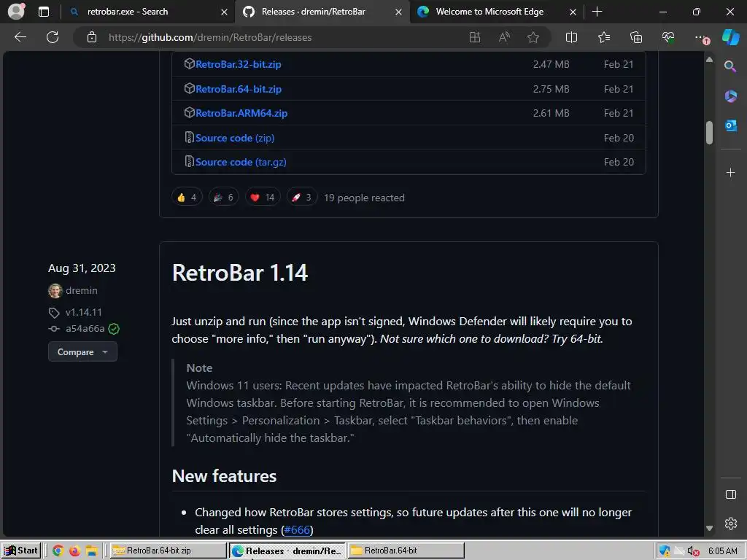Expand the Compare dropdown

(x=82, y=352)
